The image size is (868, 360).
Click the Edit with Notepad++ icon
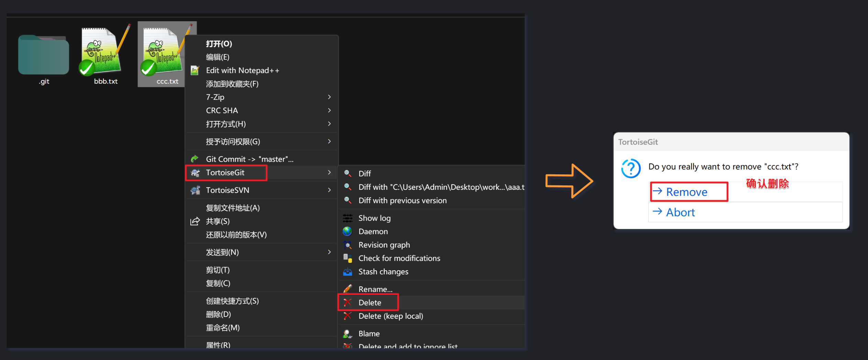195,70
